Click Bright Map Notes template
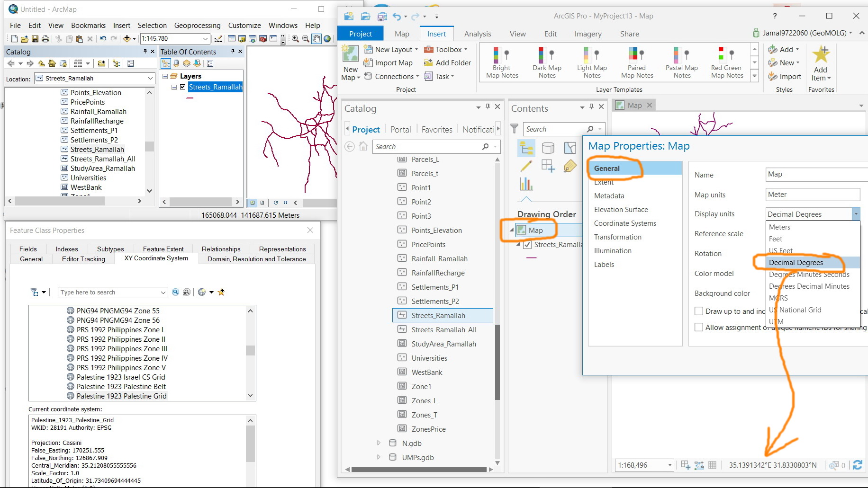The width and height of the screenshot is (868, 488). tap(502, 62)
